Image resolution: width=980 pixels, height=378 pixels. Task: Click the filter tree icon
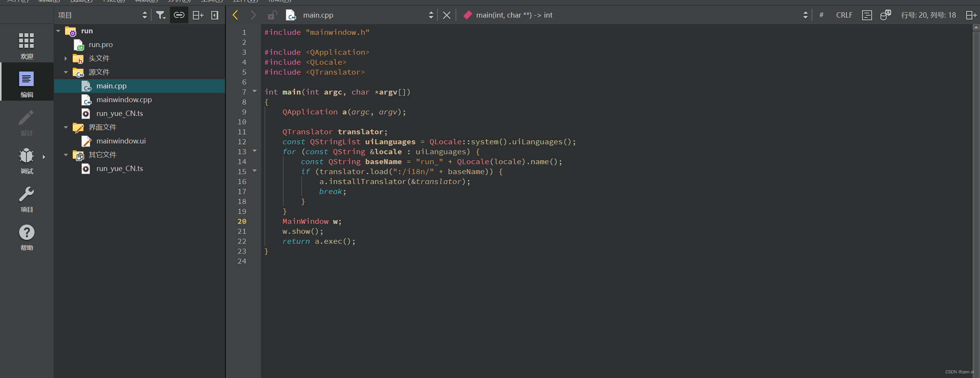coord(160,15)
